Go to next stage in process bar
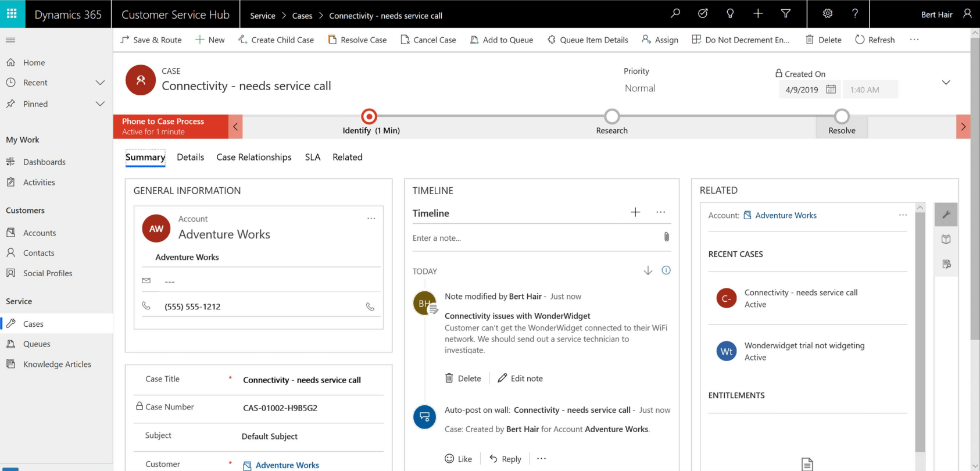 pos(963,126)
